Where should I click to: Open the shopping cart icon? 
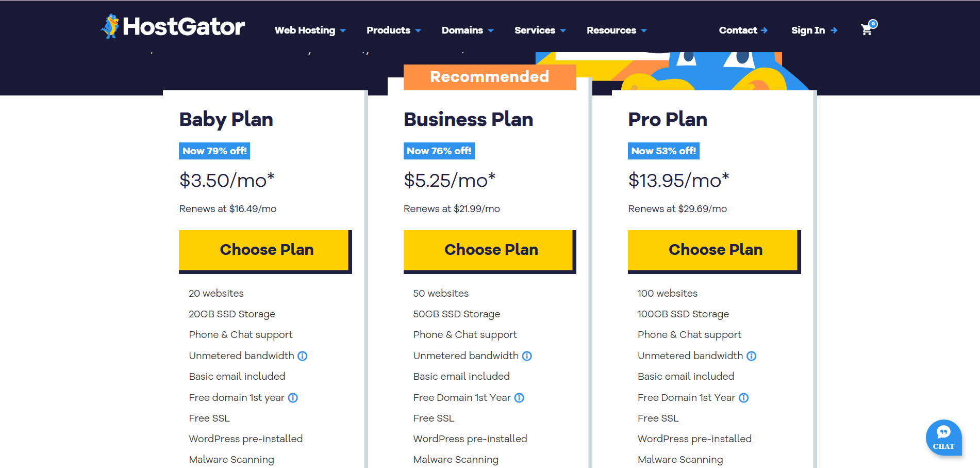[x=868, y=29]
